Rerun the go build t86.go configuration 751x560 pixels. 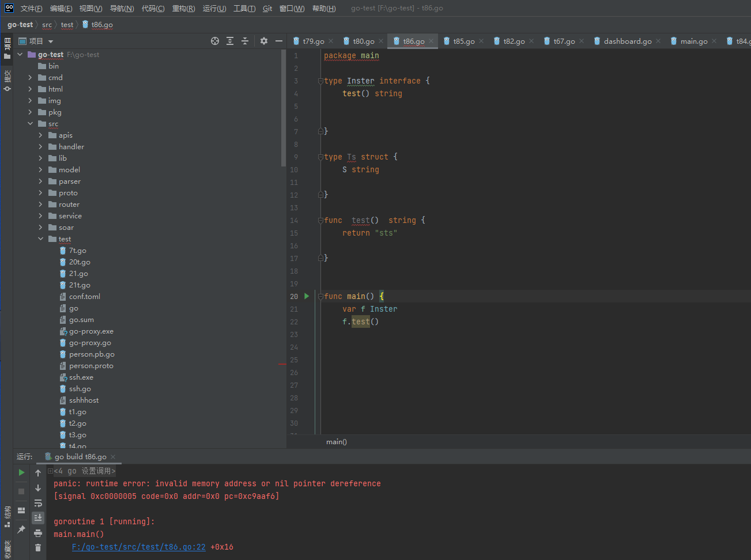point(21,472)
